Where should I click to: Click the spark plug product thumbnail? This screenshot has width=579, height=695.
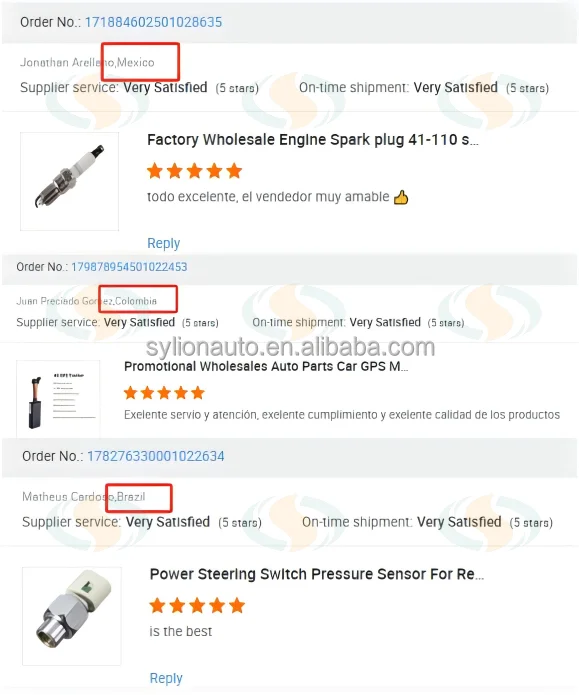point(70,181)
